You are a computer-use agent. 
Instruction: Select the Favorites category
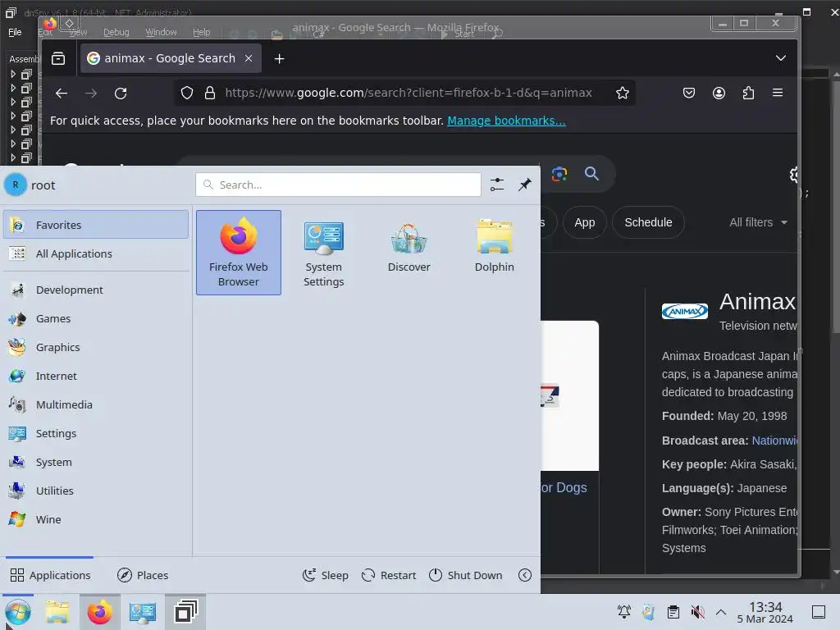coord(96,225)
